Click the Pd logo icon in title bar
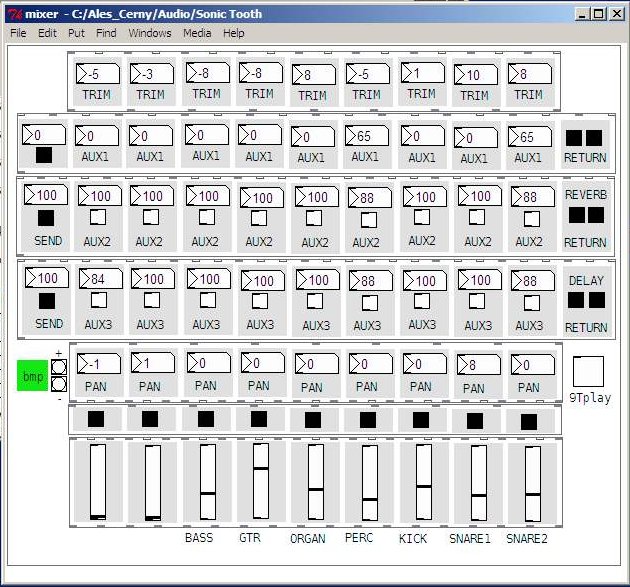This screenshot has width=630, height=587. [15, 14]
